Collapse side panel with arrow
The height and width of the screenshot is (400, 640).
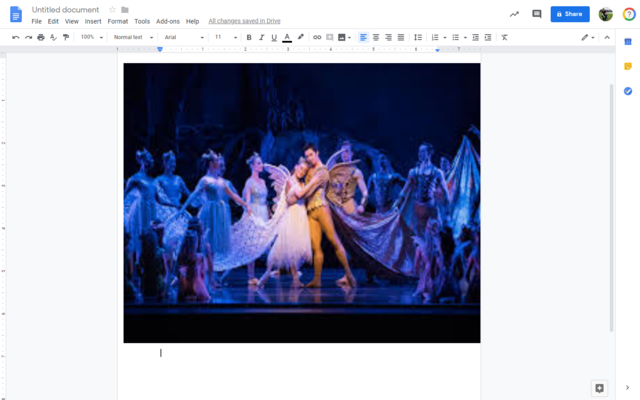point(627,387)
